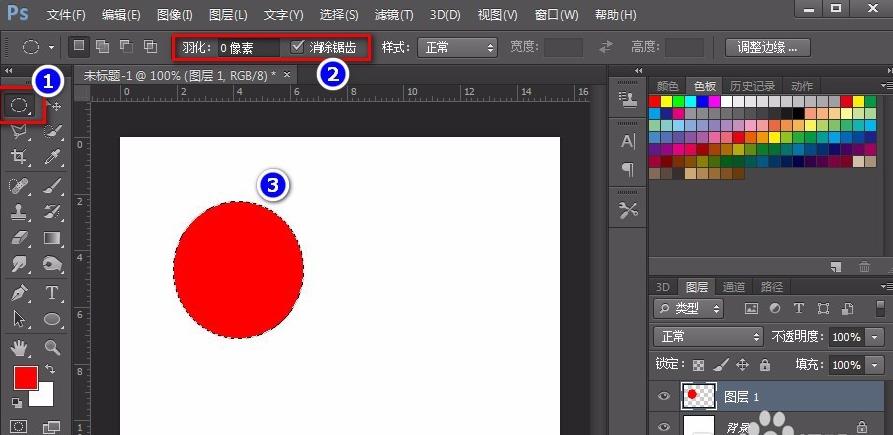
Task: Swap foreground and background colors
Action: [50, 370]
